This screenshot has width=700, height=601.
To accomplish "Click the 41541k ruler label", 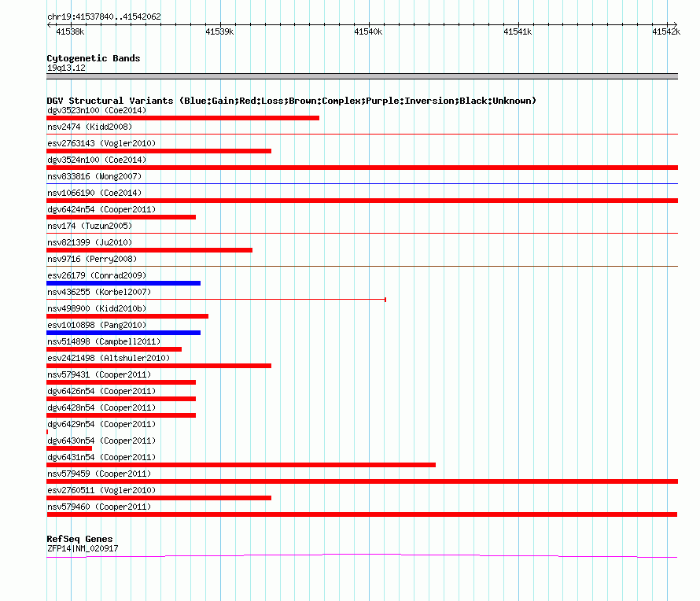I will pyautogui.click(x=518, y=31).
